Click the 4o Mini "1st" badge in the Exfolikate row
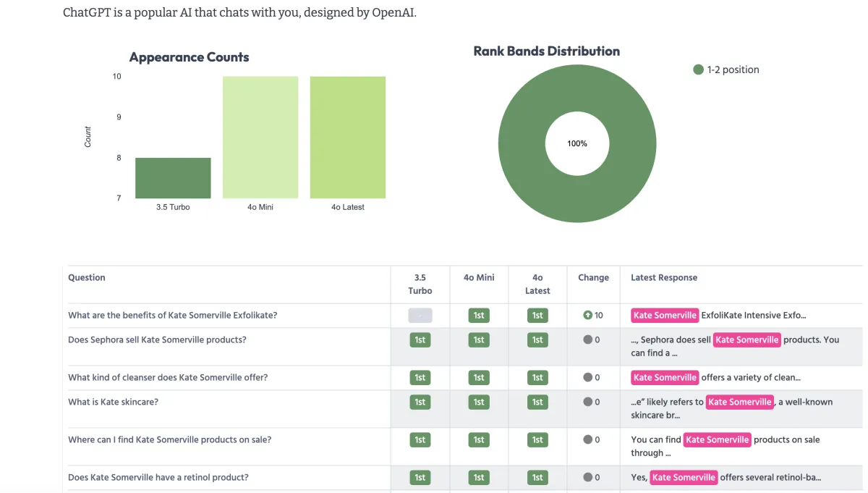Viewport: 868px width, 493px height. coord(479,315)
